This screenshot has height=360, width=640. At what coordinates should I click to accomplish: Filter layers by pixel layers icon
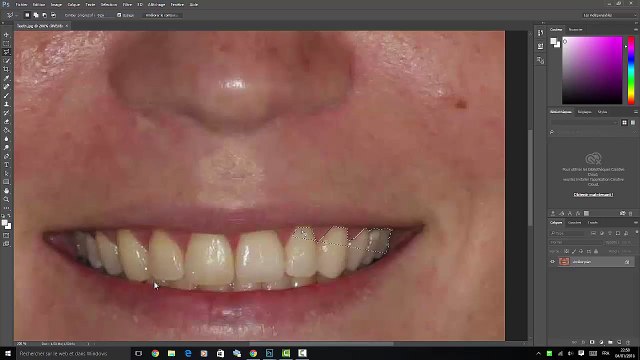point(593,233)
